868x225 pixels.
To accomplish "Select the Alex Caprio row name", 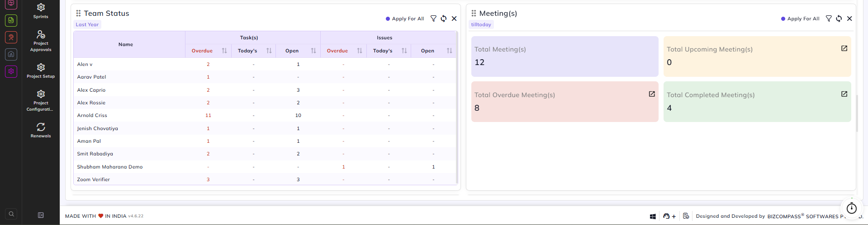I will pos(91,90).
